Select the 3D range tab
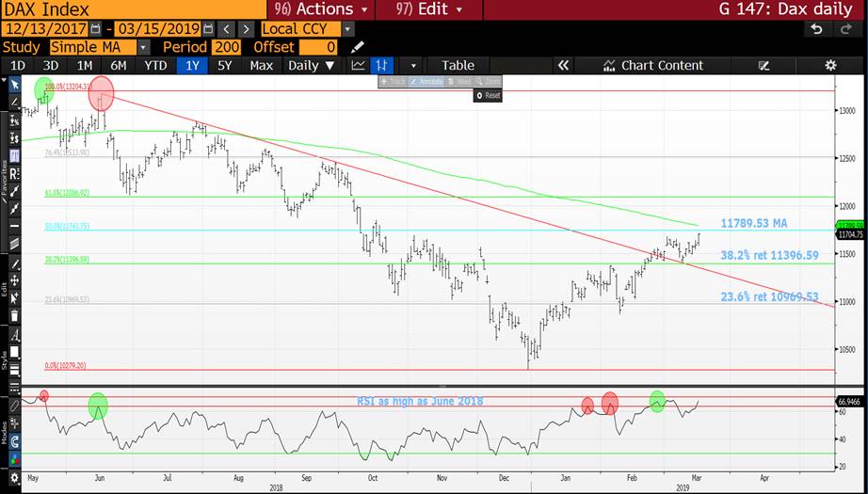 click(51, 65)
